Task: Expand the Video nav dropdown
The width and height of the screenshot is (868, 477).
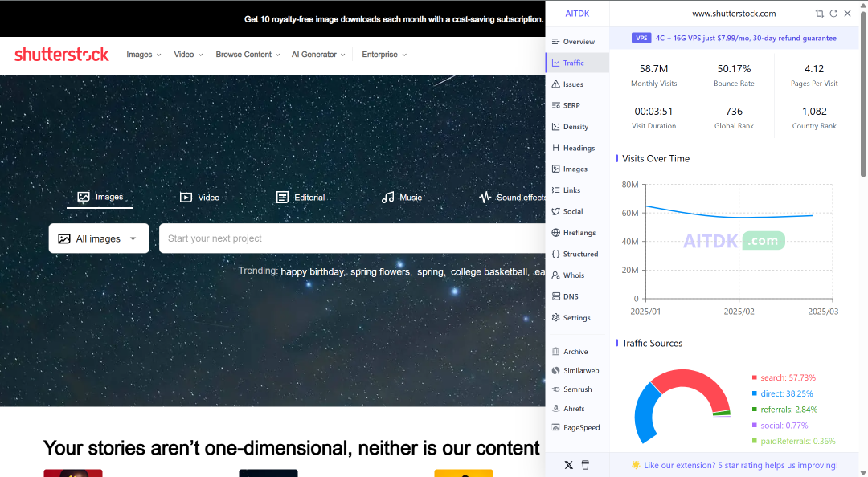Action: click(x=188, y=55)
